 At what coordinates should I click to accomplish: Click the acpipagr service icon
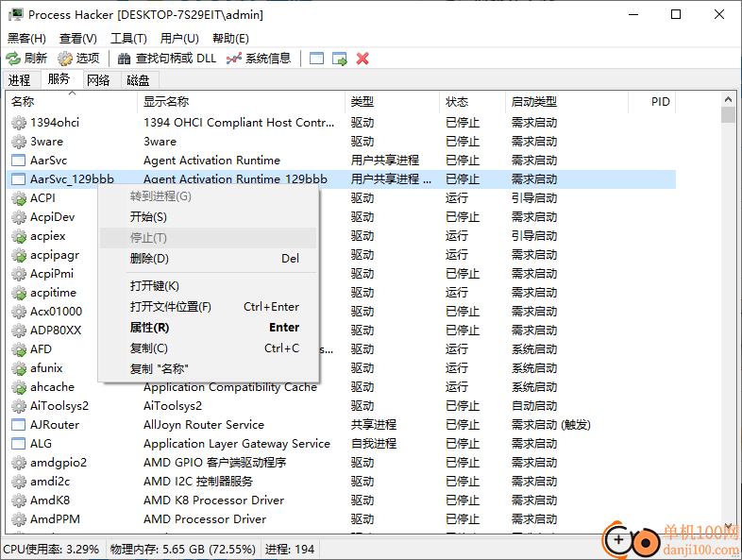point(19,255)
